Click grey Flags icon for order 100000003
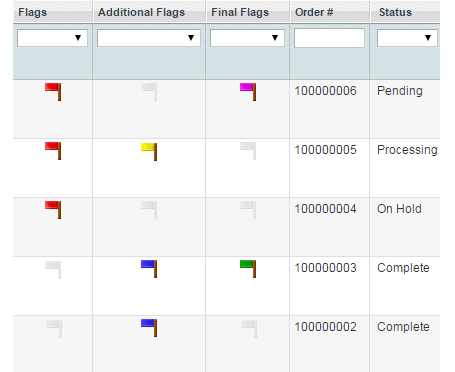Viewport: 455px width, 372px height. pyautogui.click(x=53, y=270)
